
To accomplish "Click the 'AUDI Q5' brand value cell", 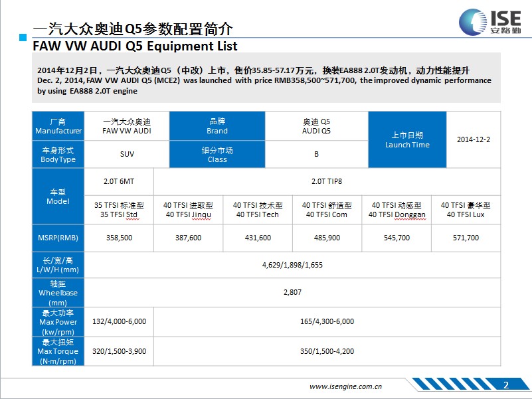I will [x=317, y=126].
